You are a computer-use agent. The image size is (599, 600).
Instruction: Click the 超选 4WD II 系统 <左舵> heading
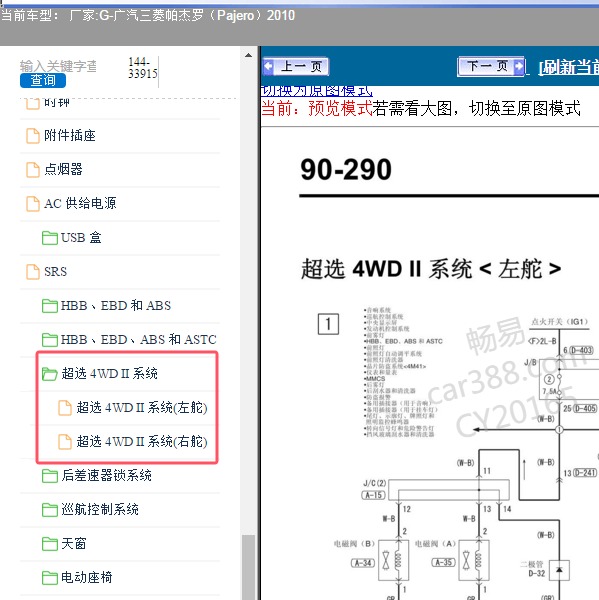(x=431, y=269)
